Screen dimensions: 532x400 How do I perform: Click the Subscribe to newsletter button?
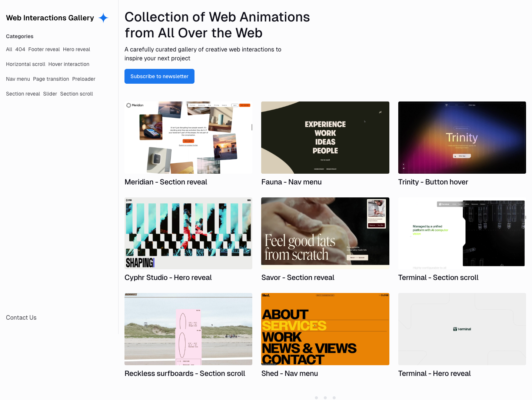159,76
